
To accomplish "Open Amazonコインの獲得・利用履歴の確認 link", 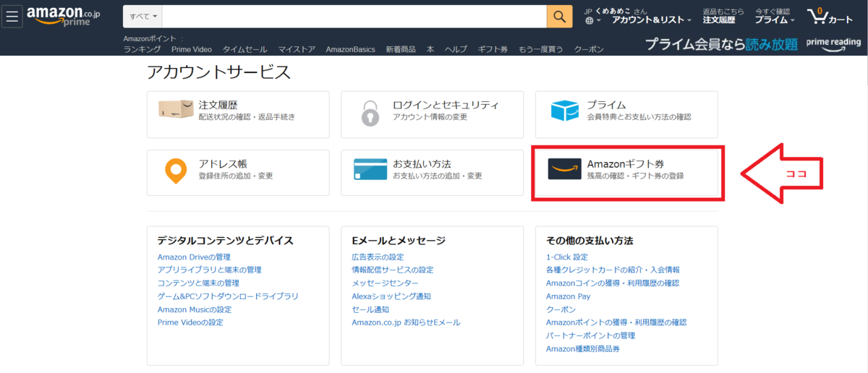I will click(613, 283).
